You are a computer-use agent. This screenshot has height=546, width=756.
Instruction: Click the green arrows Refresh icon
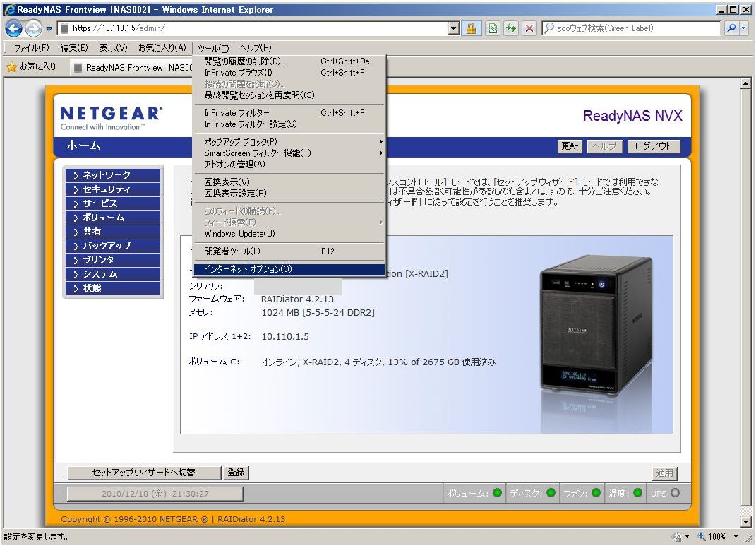510,28
